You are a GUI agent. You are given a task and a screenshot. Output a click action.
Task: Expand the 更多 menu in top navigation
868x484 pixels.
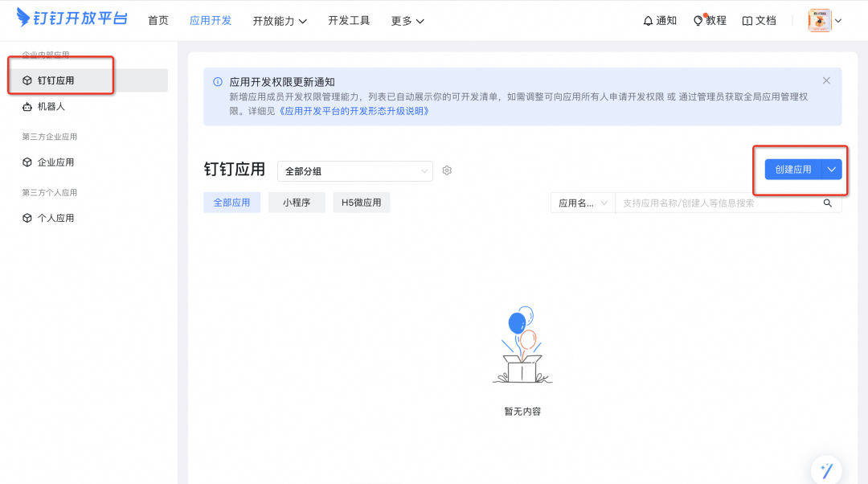pyautogui.click(x=407, y=21)
